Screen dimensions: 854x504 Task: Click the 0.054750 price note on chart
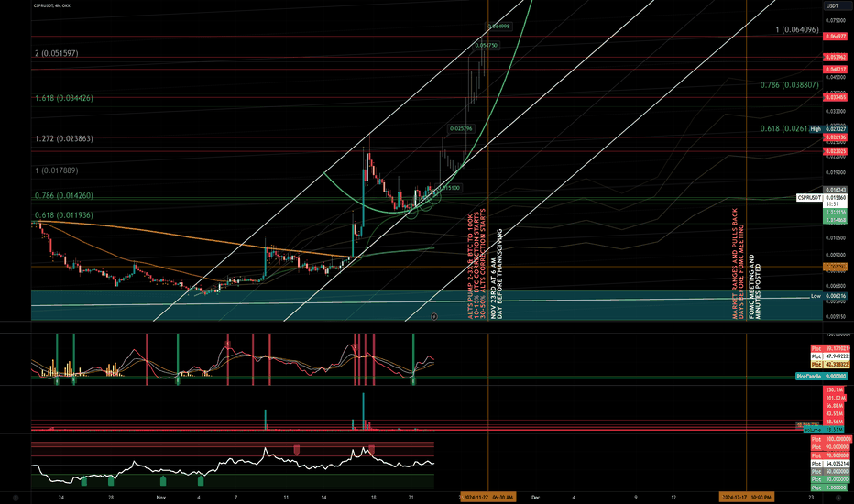coord(486,45)
